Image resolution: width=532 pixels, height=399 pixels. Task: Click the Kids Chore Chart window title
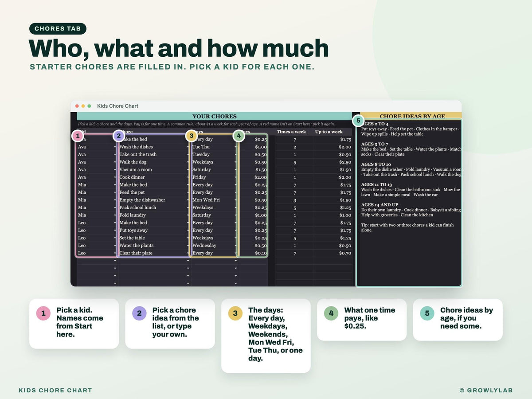[117, 106]
